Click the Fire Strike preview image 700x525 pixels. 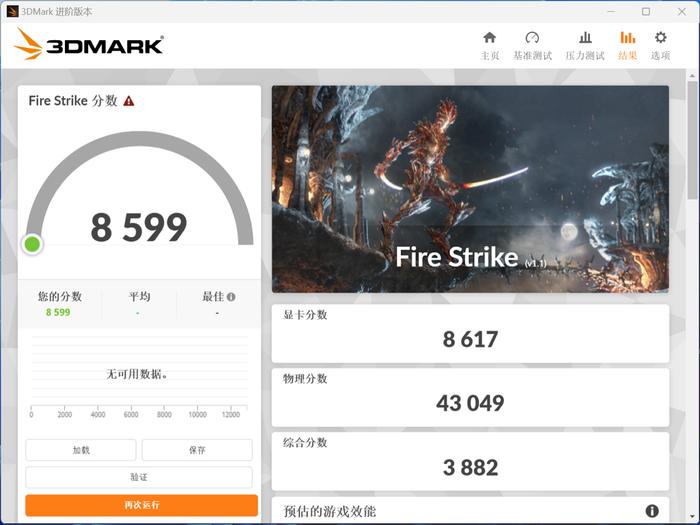[x=470, y=189]
